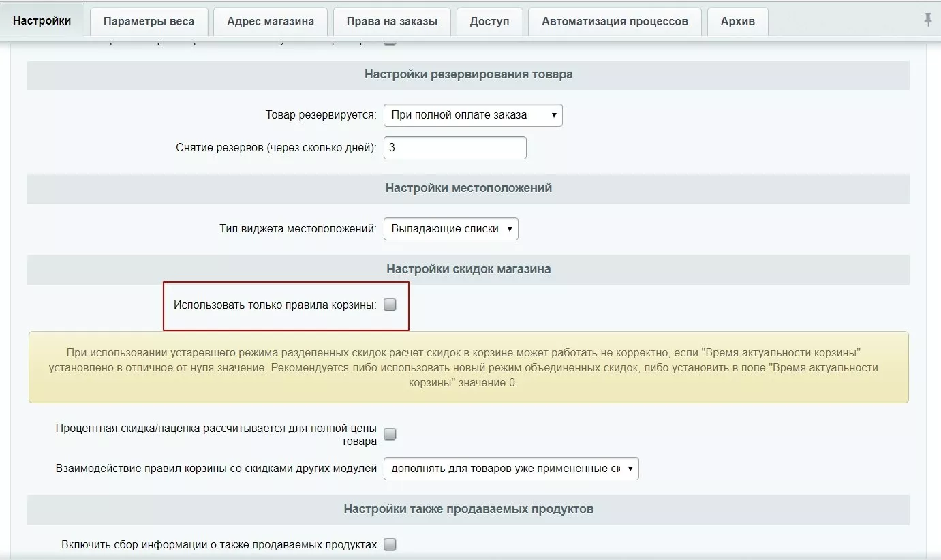Open Взаимодействие правил корзины dropdown
The height and width of the screenshot is (560, 941).
[511, 469]
